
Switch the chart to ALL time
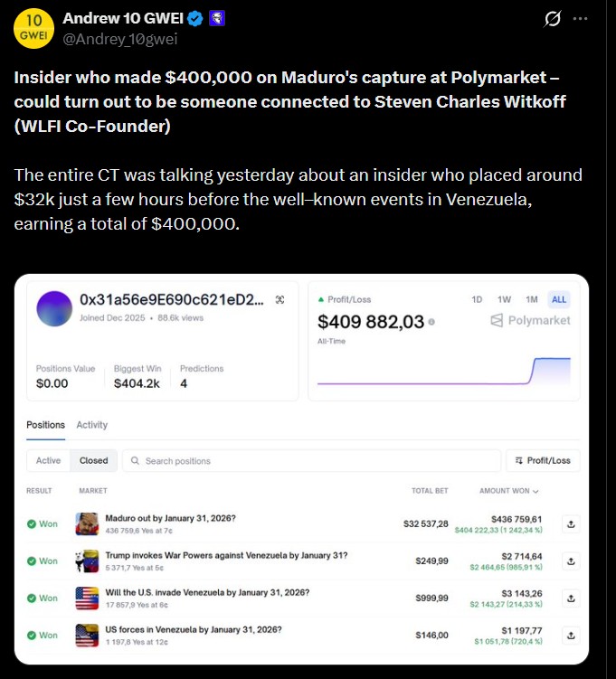559,299
